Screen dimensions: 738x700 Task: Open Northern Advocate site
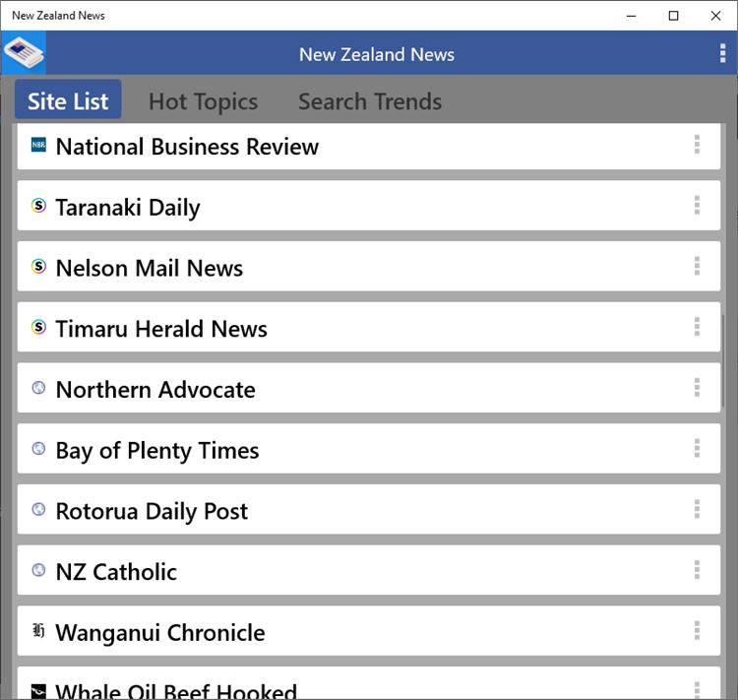(x=369, y=388)
